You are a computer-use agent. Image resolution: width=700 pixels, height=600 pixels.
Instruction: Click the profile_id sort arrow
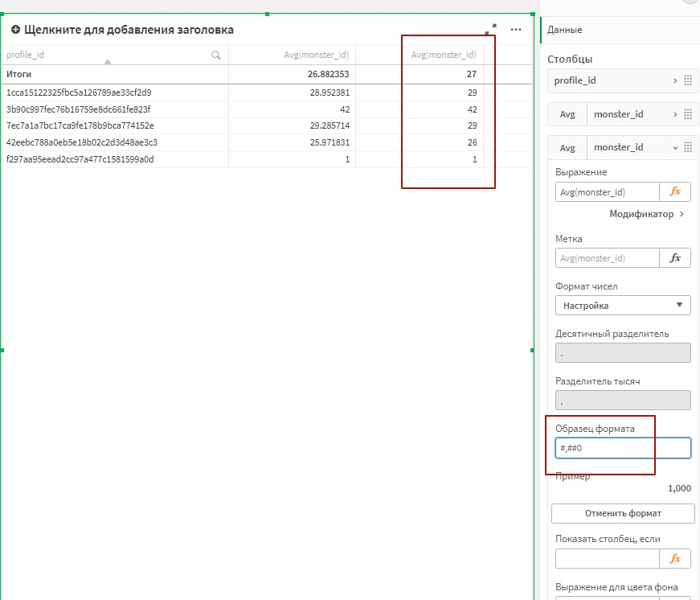click(x=108, y=62)
